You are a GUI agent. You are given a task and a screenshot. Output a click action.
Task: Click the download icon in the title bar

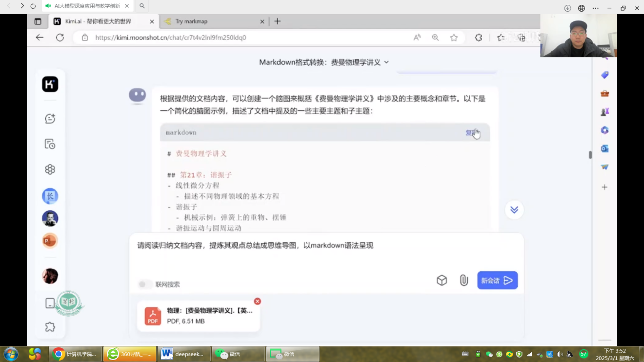click(x=567, y=8)
